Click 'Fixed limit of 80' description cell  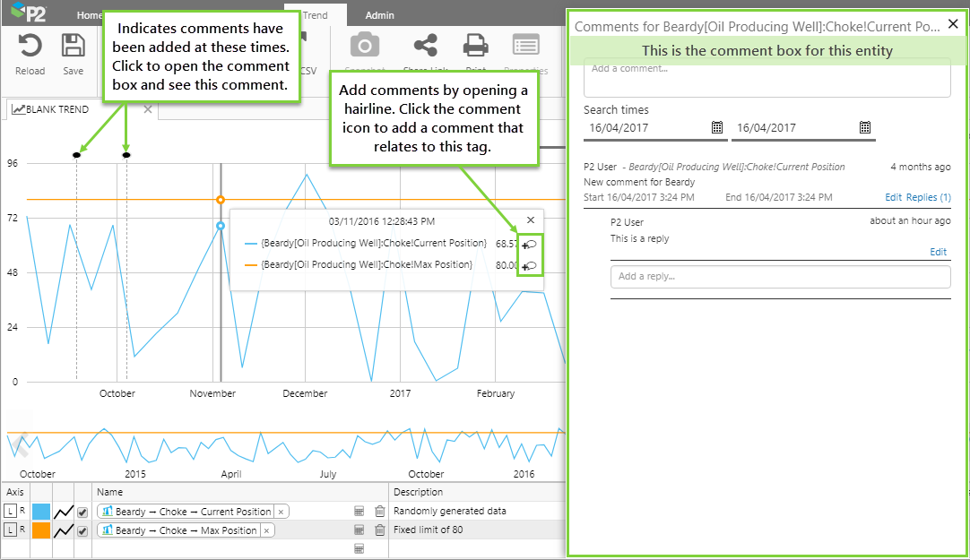(429, 530)
